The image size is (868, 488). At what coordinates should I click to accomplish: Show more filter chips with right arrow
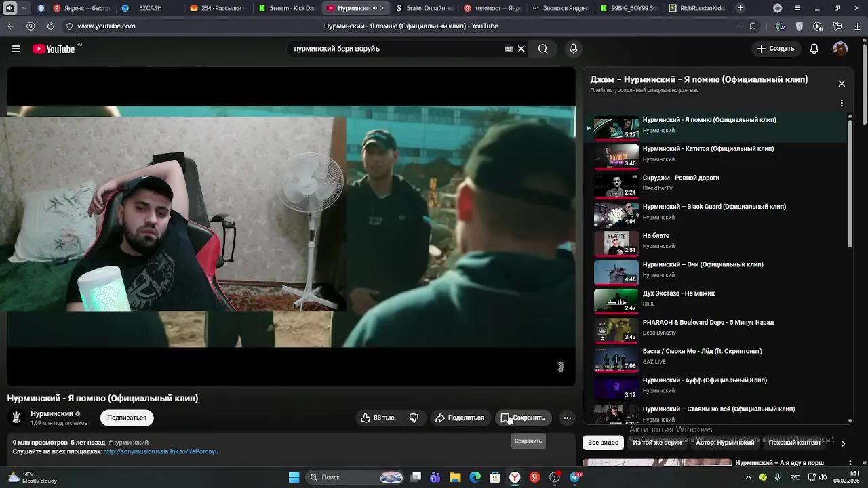(x=843, y=443)
